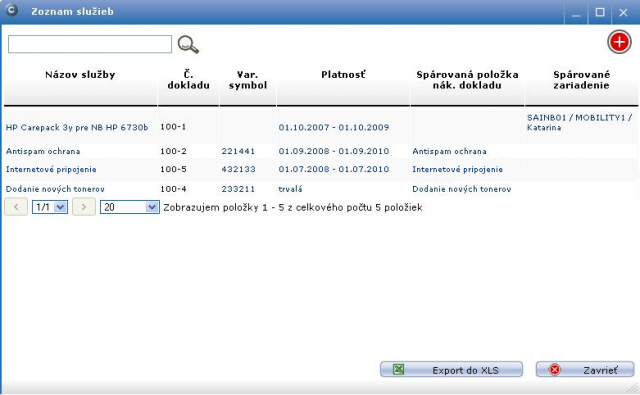
Task: Open the Antispam ochrana service name
Action: (x=43, y=151)
